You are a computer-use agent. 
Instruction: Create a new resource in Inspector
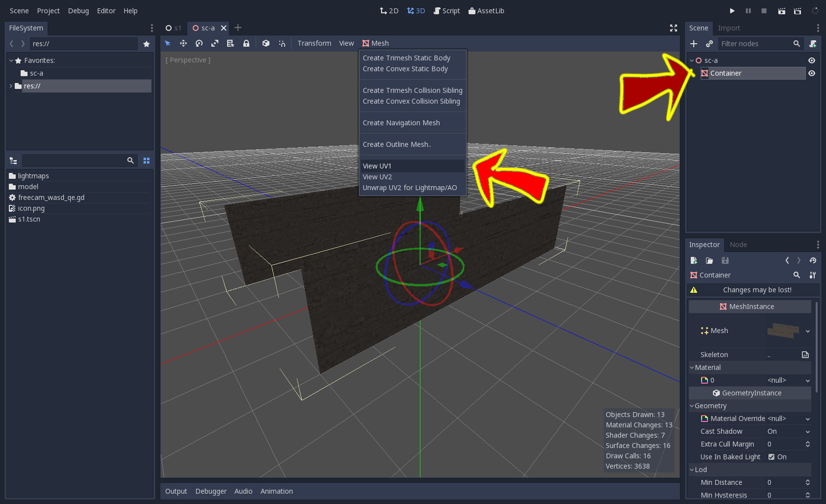(x=694, y=260)
